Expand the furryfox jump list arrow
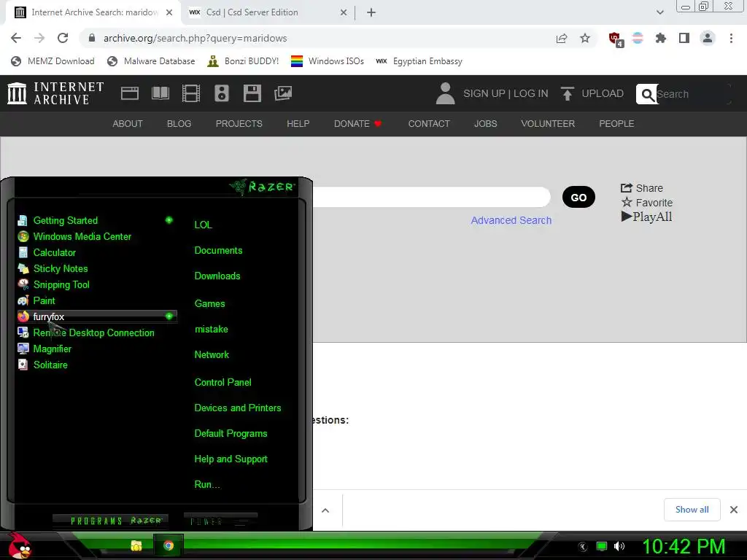 click(169, 316)
